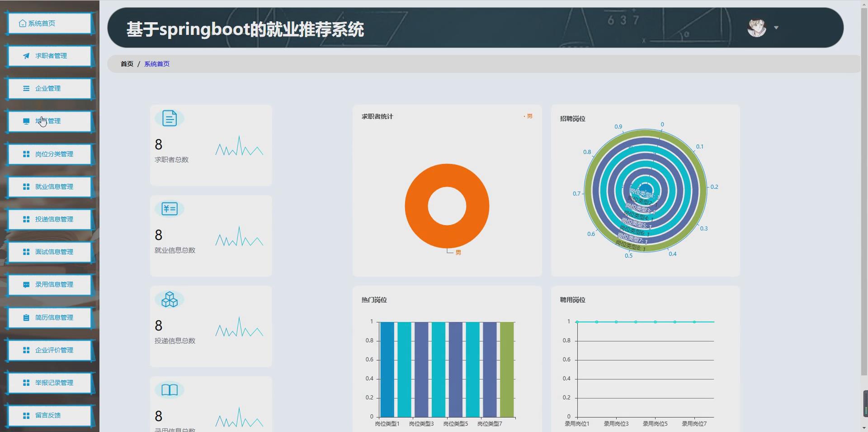The image size is (868, 432).
Task: Go to 简历信息管理 menu text
Action: (x=54, y=318)
